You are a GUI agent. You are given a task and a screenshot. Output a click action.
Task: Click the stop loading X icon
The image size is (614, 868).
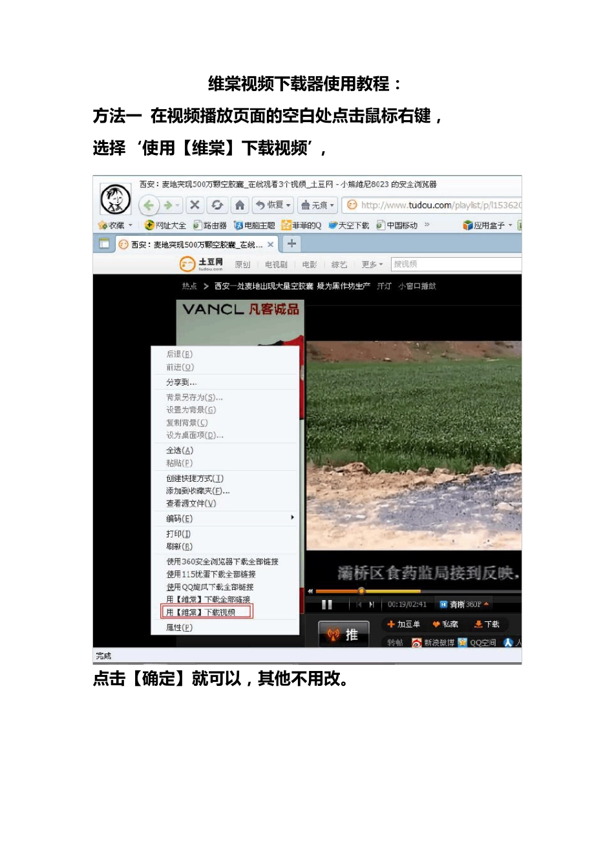[x=195, y=205]
